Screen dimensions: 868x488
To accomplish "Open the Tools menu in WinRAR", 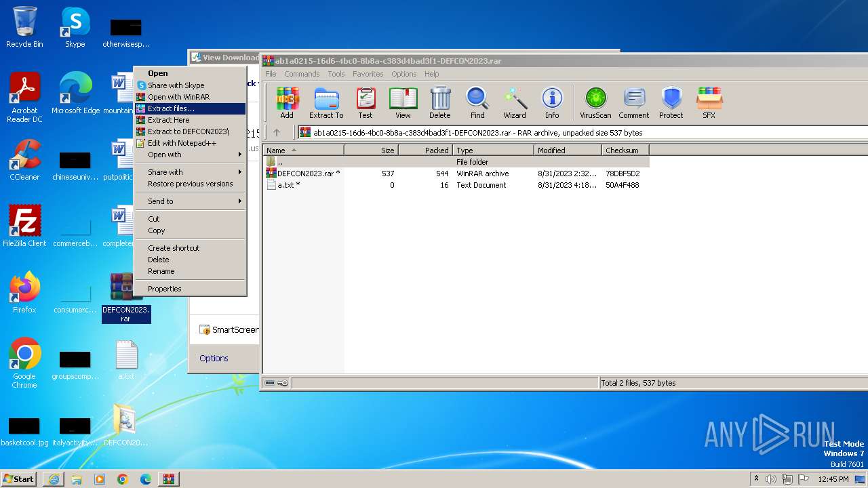I will [336, 74].
